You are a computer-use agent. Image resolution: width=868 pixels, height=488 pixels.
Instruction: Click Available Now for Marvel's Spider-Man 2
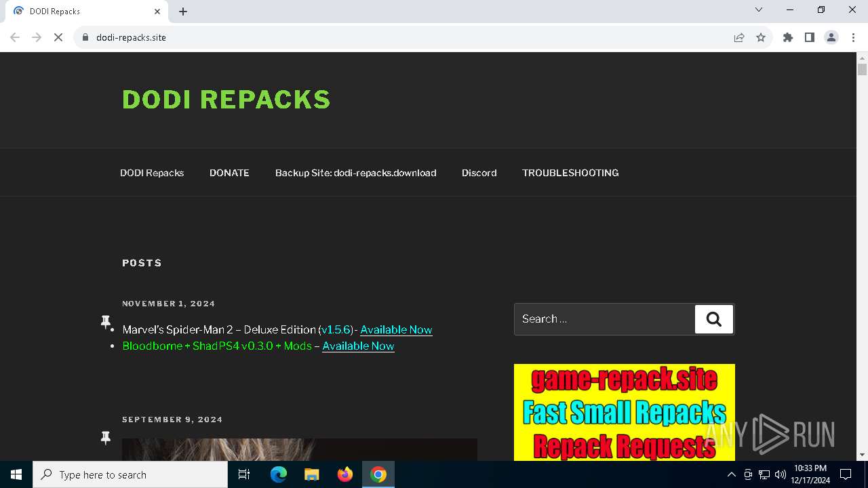tap(396, 330)
